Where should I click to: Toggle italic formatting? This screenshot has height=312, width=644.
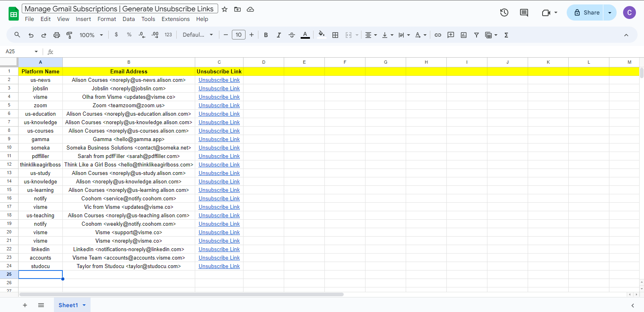[279, 35]
